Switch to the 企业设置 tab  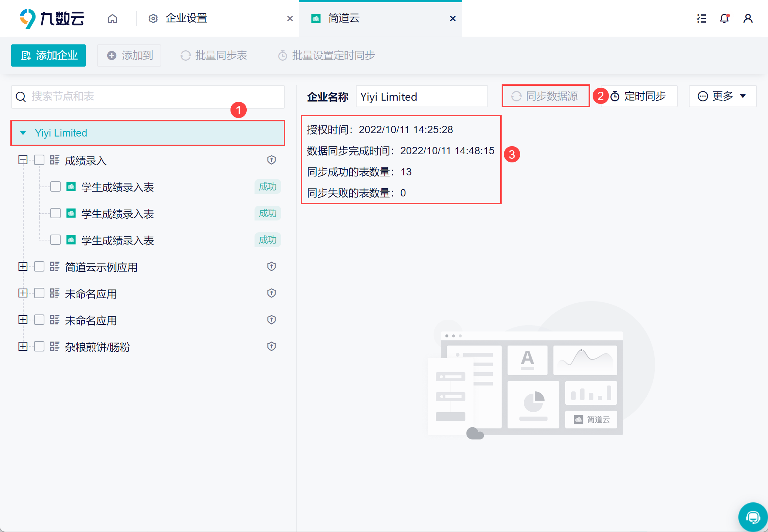pos(186,18)
